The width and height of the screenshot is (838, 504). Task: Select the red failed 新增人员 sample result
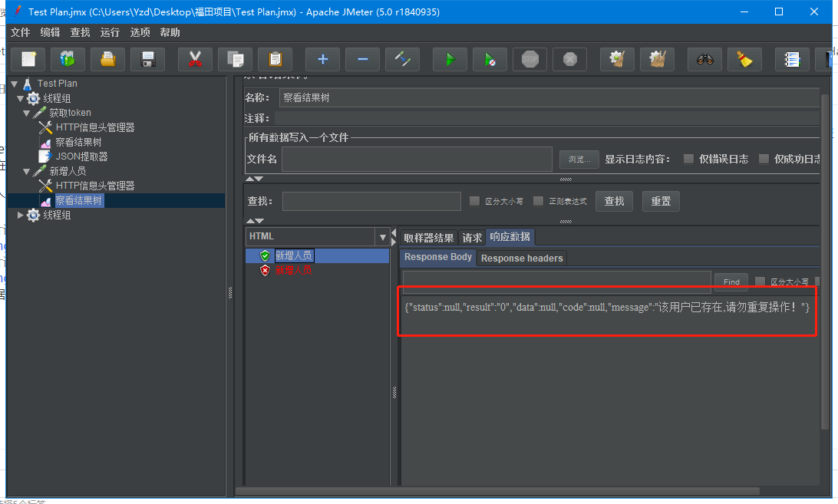coord(293,270)
